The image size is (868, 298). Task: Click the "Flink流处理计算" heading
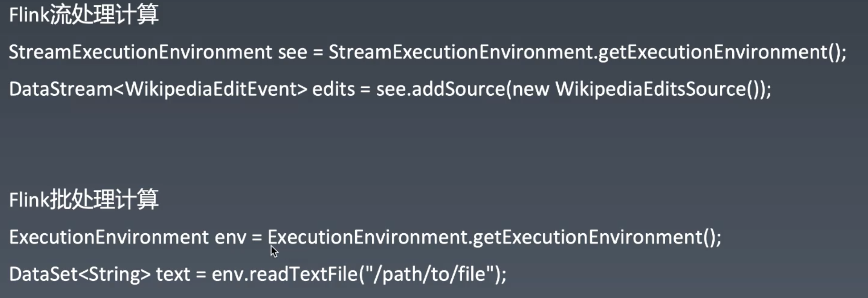pyautogui.click(x=84, y=15)
